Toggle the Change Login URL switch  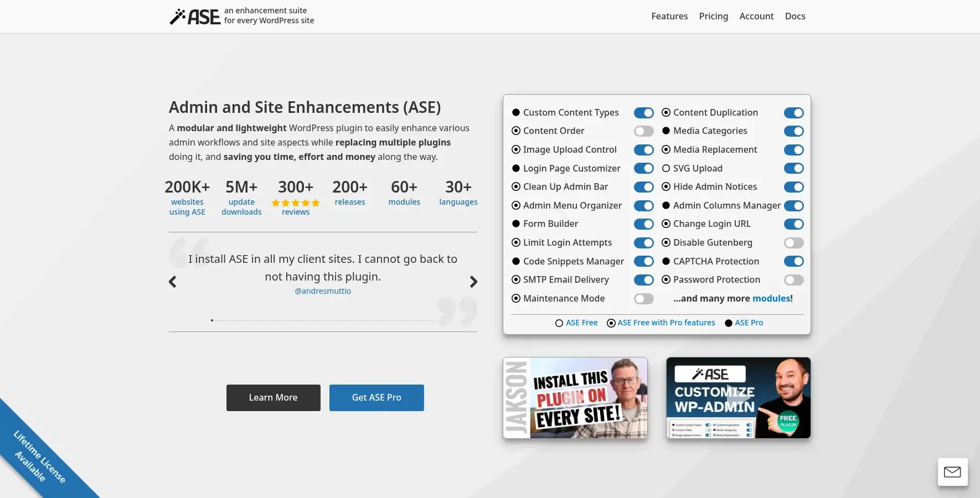(x=794, y=224)
